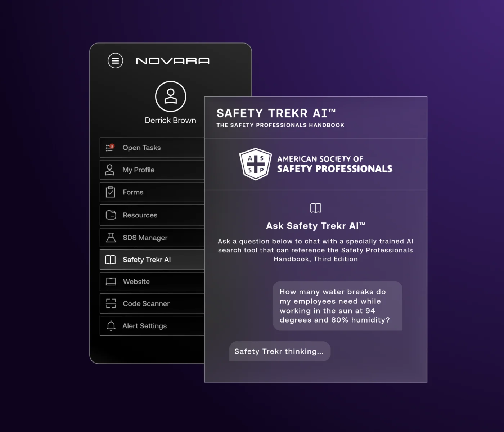Select Safety Trekr AI menu item
The image size is (504, 432).
click(x=152, y=260)
